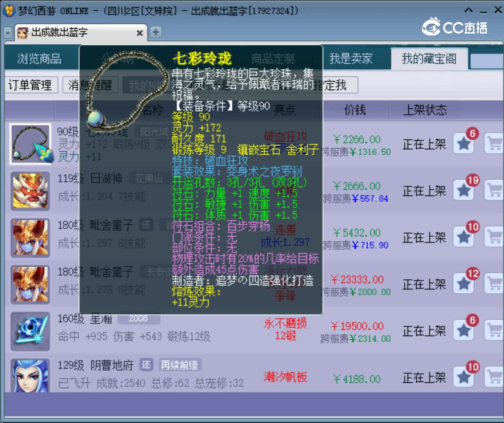Click 正在上架 status for 星瀚
The height and width of the screenshot is (423, 504).
(x=424, y=331)
